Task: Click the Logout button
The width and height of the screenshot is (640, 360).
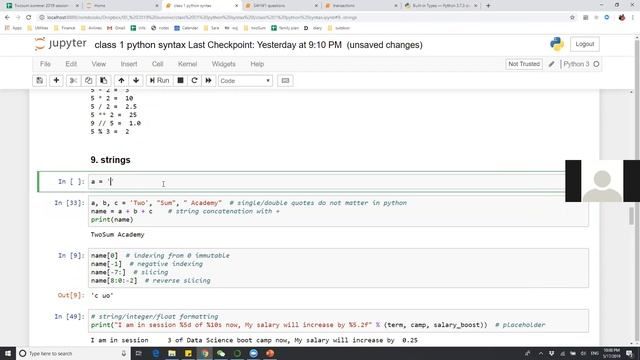Action: click(585, 44)
